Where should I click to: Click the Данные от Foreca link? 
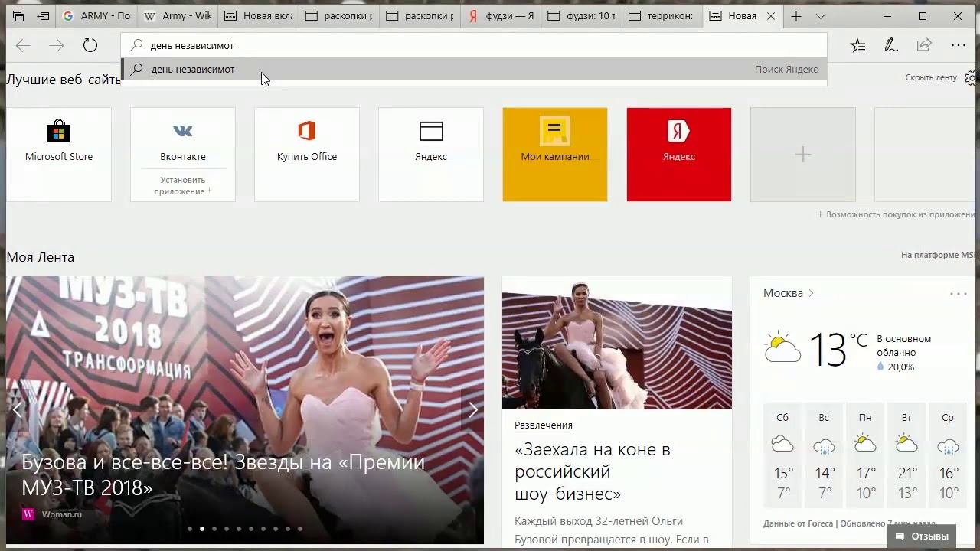(798, 523)
